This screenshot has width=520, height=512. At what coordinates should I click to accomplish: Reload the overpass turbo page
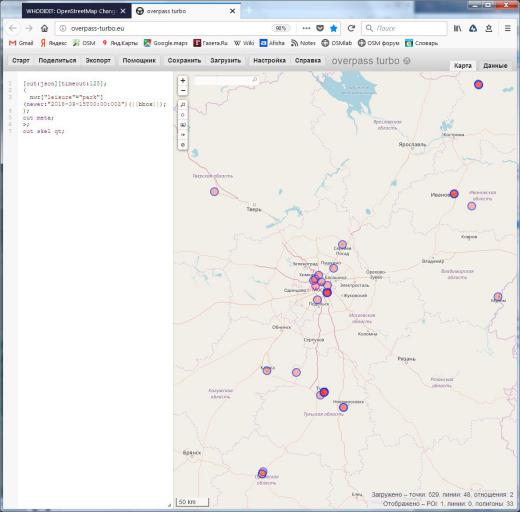[x=351, y=29]
